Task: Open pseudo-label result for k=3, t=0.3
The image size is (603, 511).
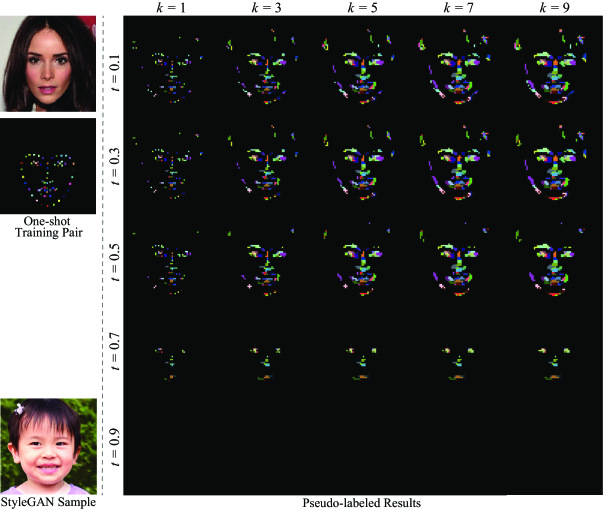Action: coord(267,160)
